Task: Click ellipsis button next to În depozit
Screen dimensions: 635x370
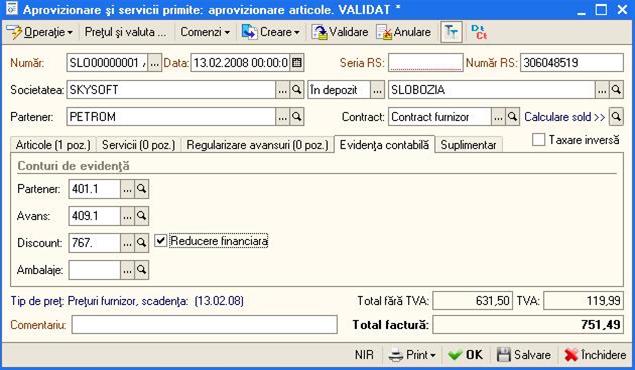Action: tap(377, 90)
